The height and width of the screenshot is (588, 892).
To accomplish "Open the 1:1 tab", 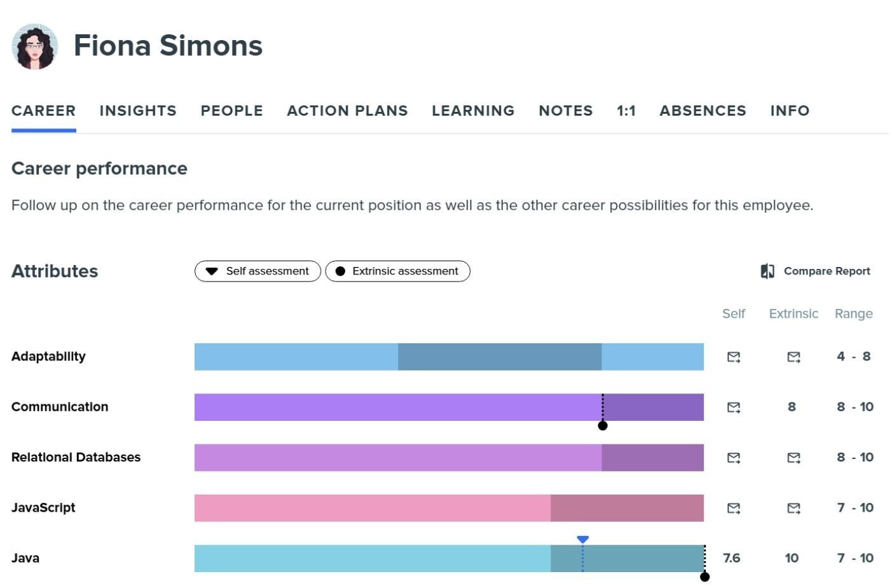I will (626, 111).
